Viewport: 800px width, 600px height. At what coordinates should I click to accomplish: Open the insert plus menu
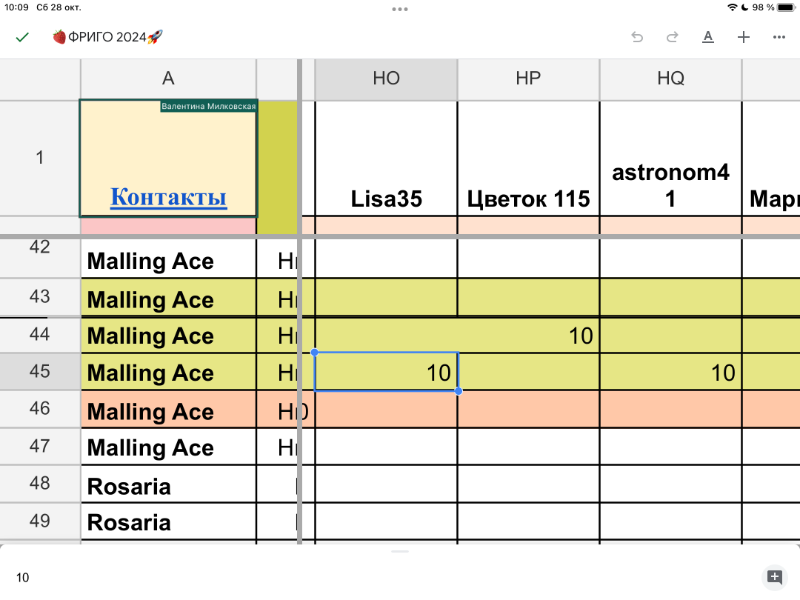[x=744, y=37]
